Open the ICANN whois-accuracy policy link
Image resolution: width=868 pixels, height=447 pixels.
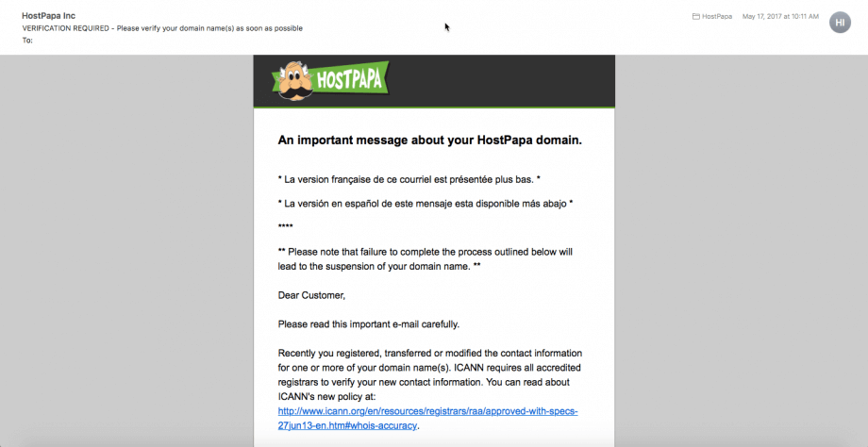pos(427,418)
